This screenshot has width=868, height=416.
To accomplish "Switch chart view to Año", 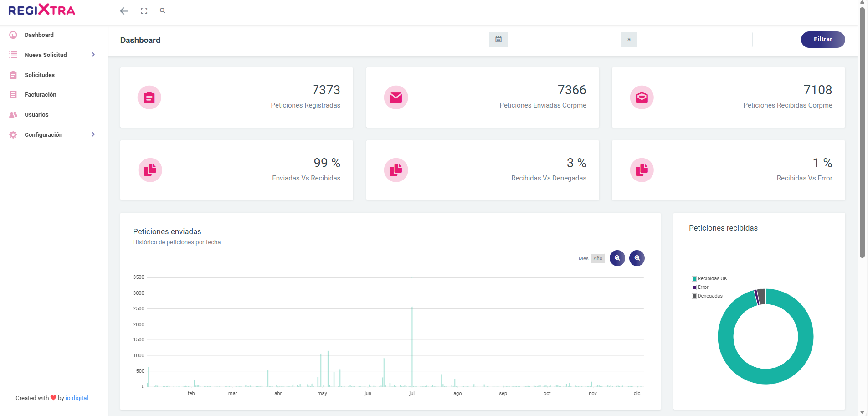I will (x=598, y=259).
